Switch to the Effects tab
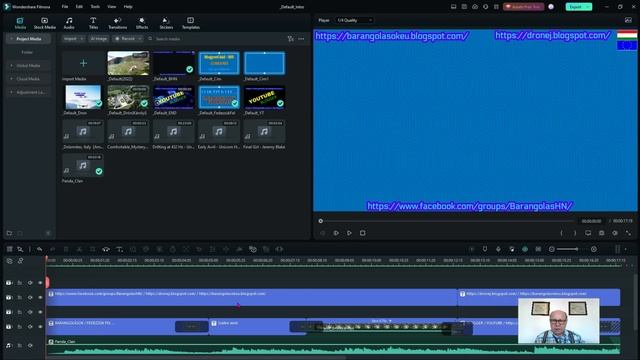640x360 pixels. pos(142,23)
